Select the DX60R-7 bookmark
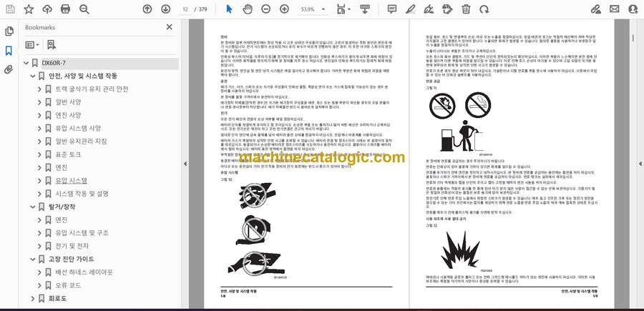This screenshot has height=311, width=644. [x=54, y=63]
